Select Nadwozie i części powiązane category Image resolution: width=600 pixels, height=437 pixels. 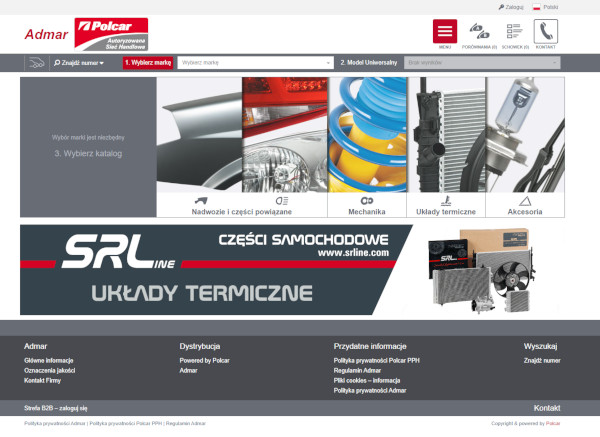[x=242, y=212]
